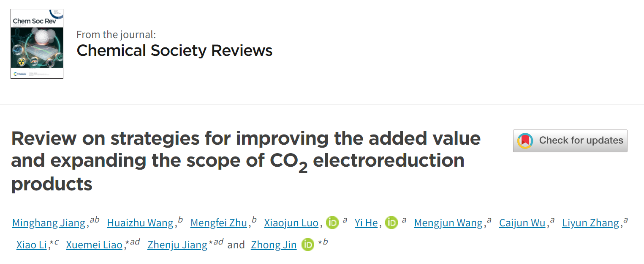
Task: Click the Xiaojun Luo author name
Action: tap(291, 223)
